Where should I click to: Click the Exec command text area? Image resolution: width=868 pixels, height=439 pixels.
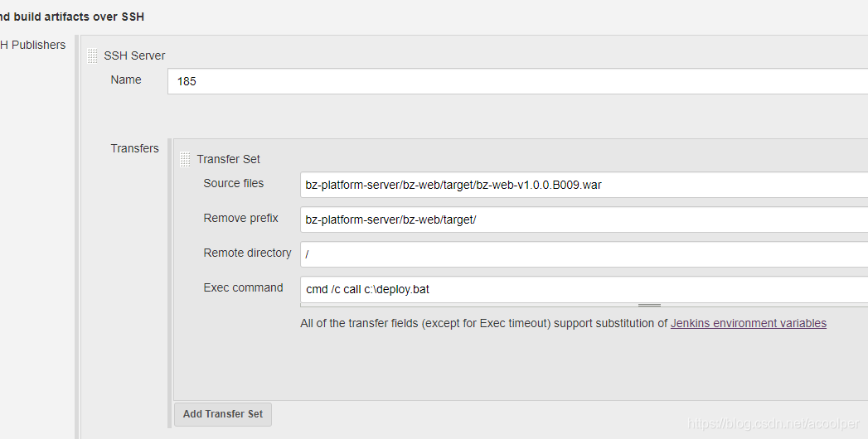click(x=584, y=289)
